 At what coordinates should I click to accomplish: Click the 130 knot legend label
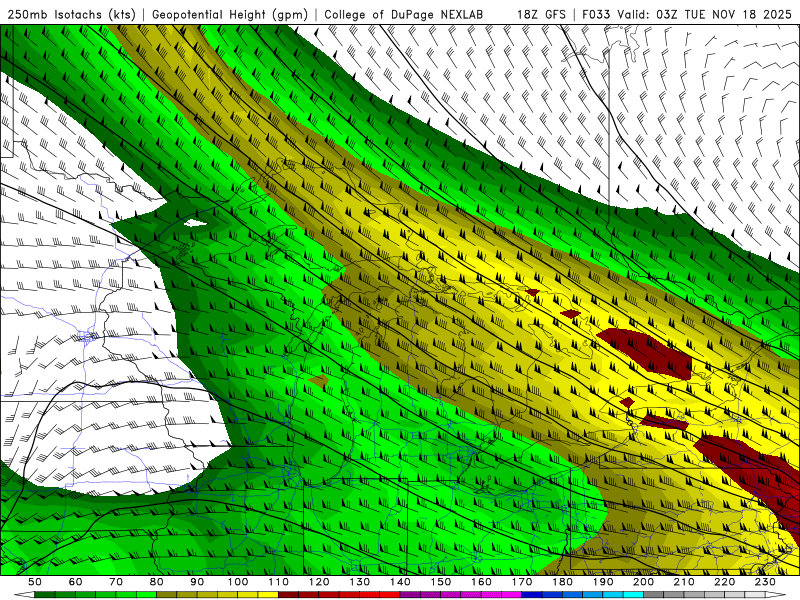point(359,582)
